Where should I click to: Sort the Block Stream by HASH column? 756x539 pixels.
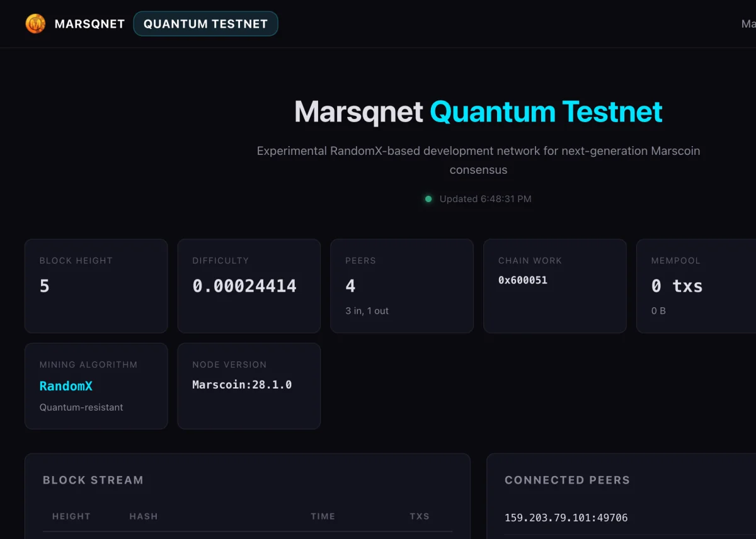(143, 516)
